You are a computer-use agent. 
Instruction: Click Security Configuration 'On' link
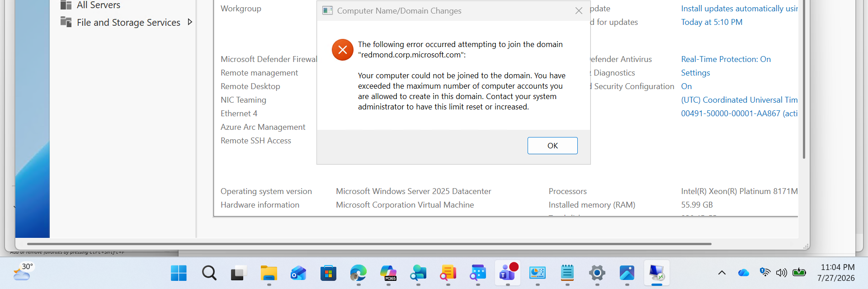click(686, 86)
